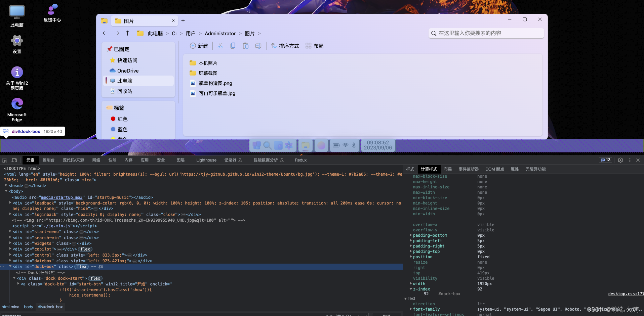Collapse the body element in DOM tree

(x=6, y=191)
